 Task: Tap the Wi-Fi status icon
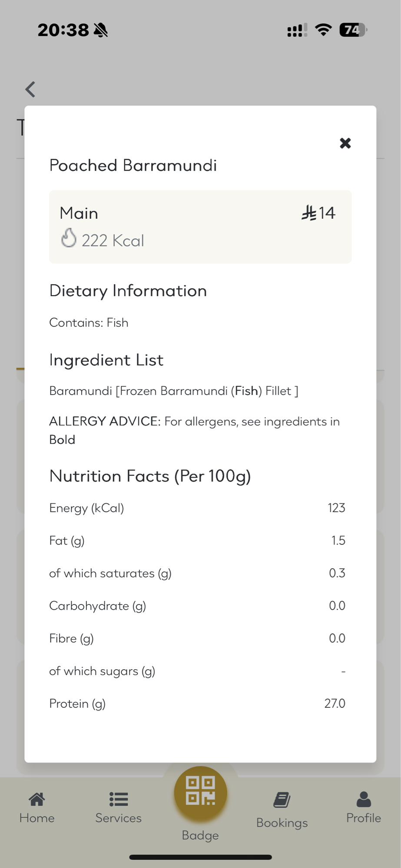323,30
